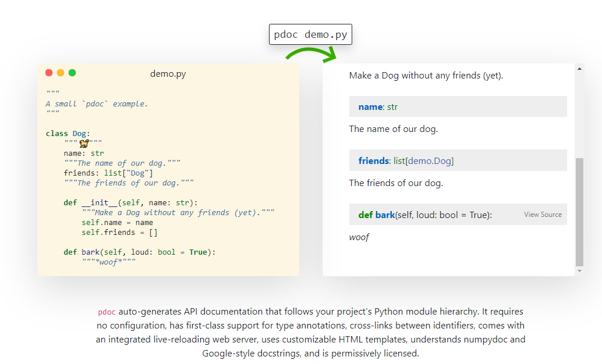This screenshot has width=602, height=364.
Task: Click the demo.py window title
Action: pyautogui.click(x=168, y=74)
